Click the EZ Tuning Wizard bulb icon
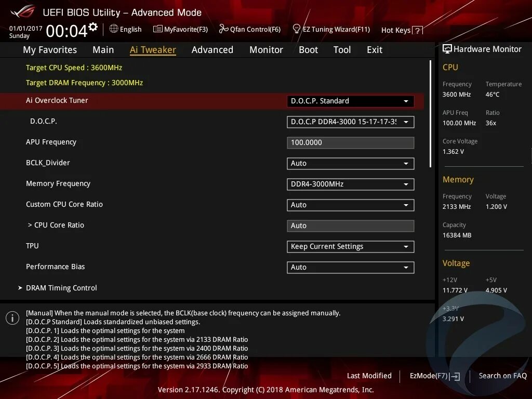Screen dimensions: 532x399 (296, 29)
